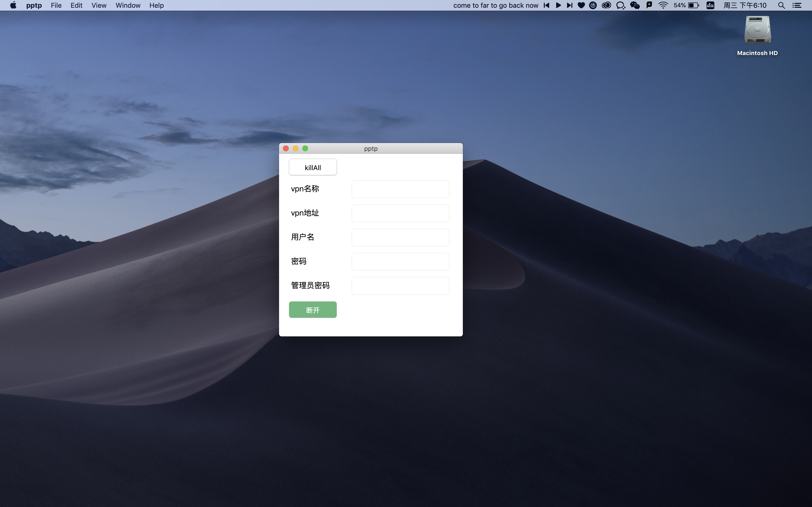Open the Window menu
This screenshot has width=812, height=507.
pyautogui.click(x=128, y=5)
